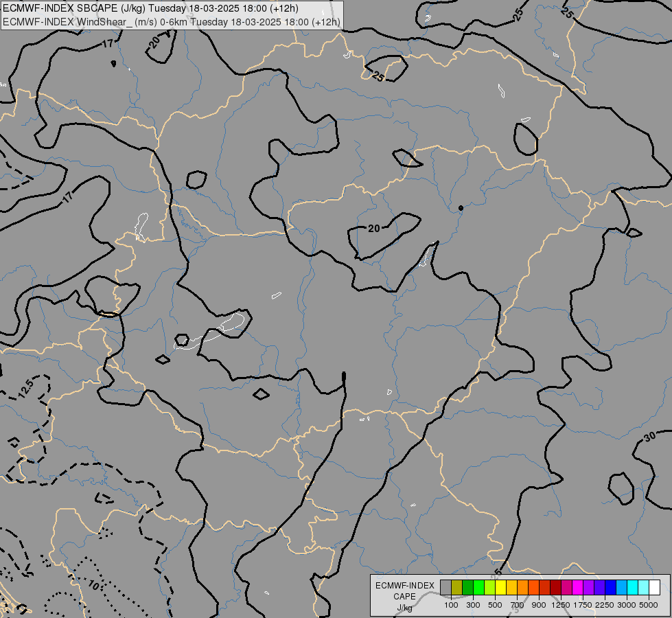Click the legend value '5000'
The width and height of the screenshot is (672, 618).
click(649, 605)
